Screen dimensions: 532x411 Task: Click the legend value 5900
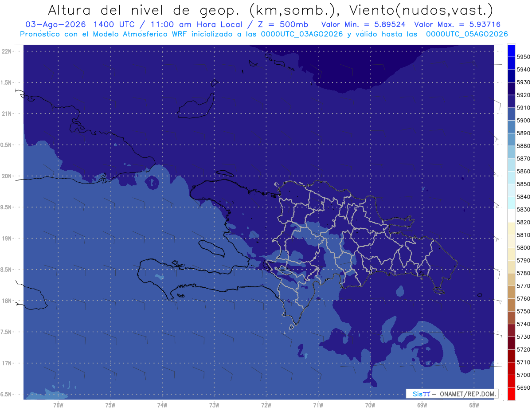[x=523, y=121]
